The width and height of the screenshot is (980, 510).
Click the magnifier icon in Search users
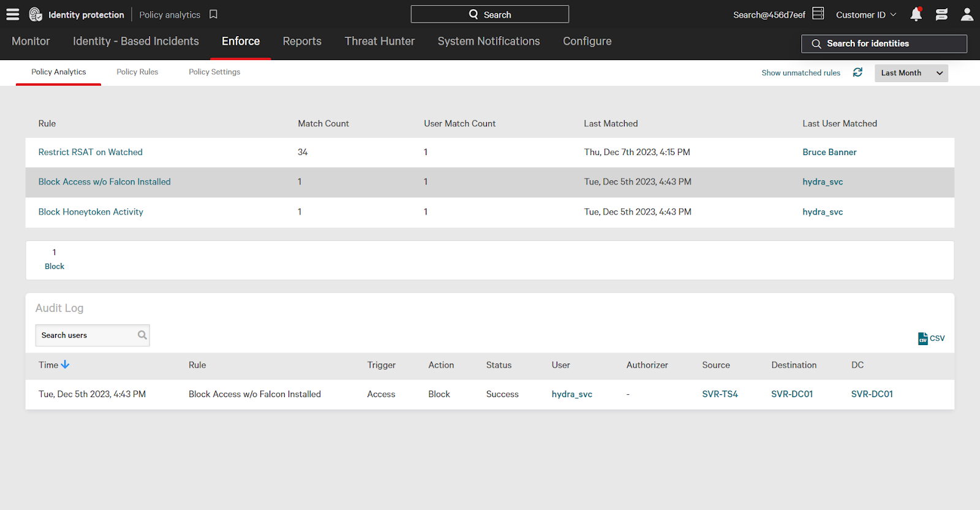(x=142, y=335)
